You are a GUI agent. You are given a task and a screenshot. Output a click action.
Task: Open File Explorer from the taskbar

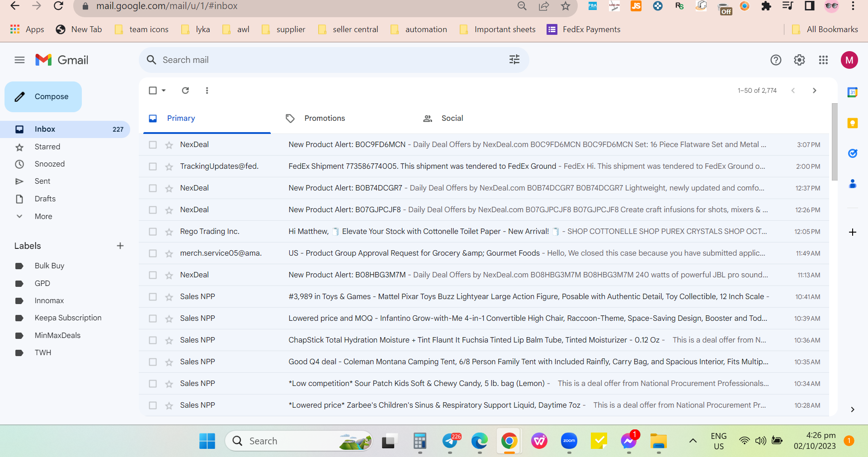(x=659, y=441)
